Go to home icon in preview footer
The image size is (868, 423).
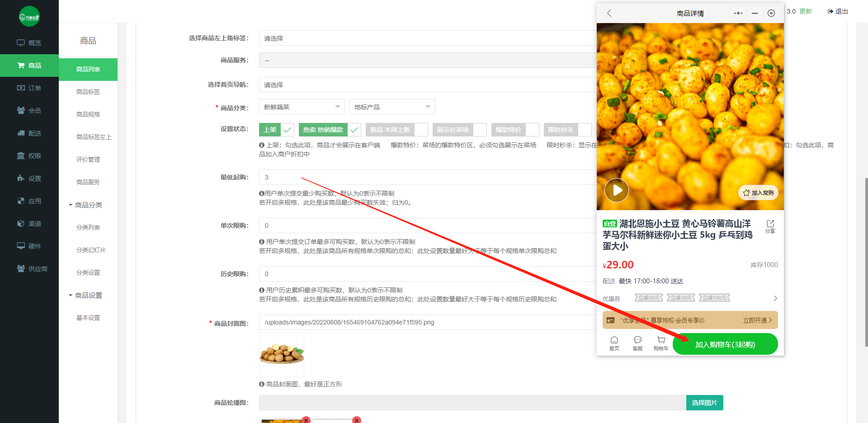point(614,343)
